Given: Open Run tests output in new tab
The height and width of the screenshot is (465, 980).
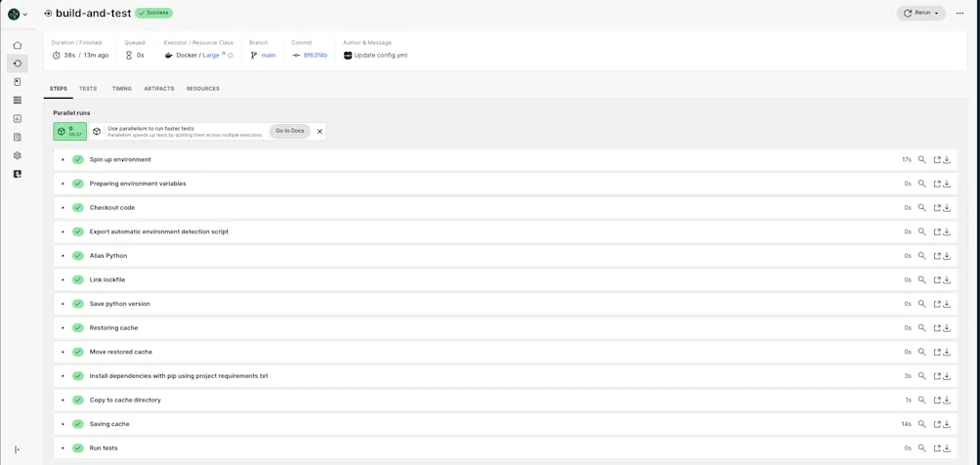Looking at the screenshot, I should click(937, 448).
